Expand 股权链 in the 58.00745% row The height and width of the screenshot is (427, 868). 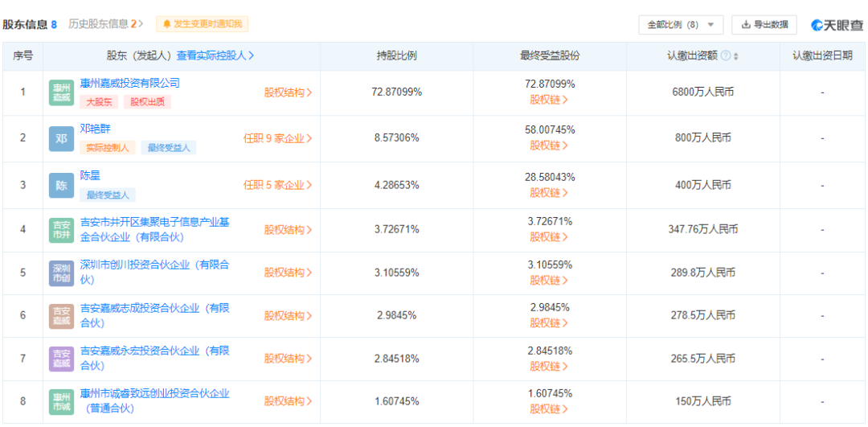tap(549, 146)
